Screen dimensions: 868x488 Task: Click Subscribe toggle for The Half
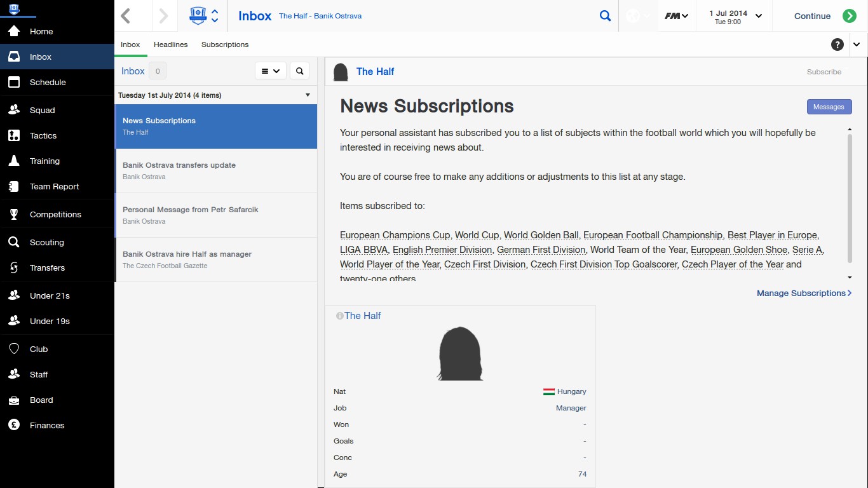coord(824,72)
